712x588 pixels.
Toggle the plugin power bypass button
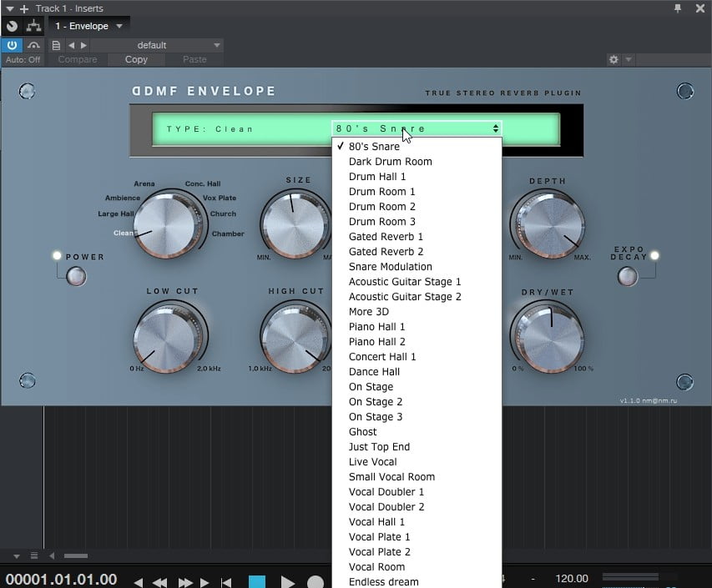pyautogui.click(x=12, y=45)
